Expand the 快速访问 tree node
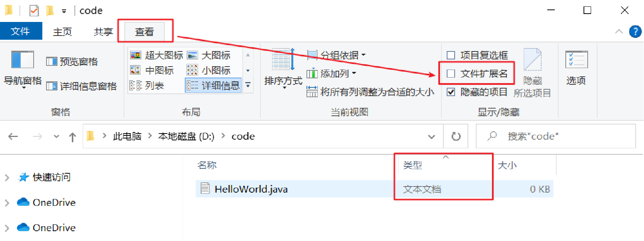644x241 pixels. (7, 177)
